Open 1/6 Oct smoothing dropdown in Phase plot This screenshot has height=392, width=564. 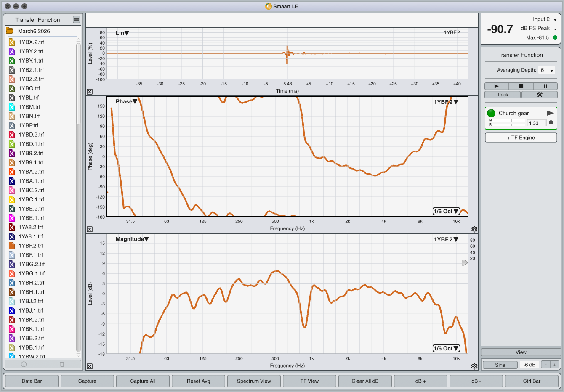446,211
